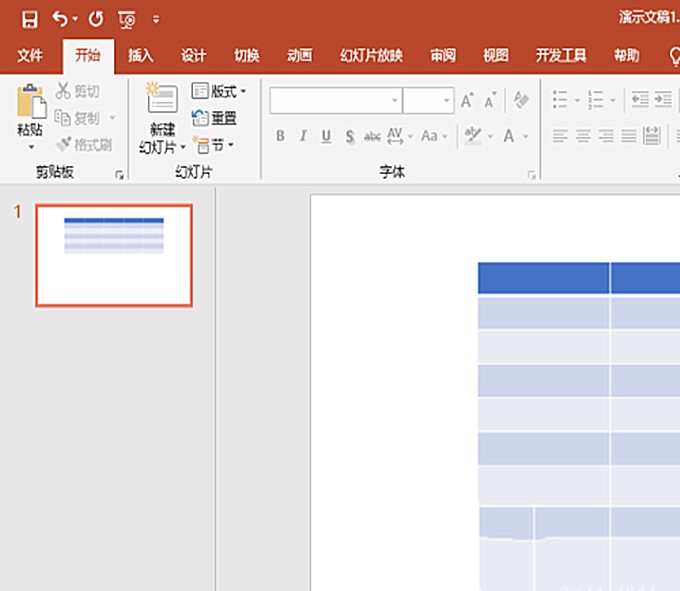Open the 字体 dialog launcher
680x591 pixels.
[531, 175]
